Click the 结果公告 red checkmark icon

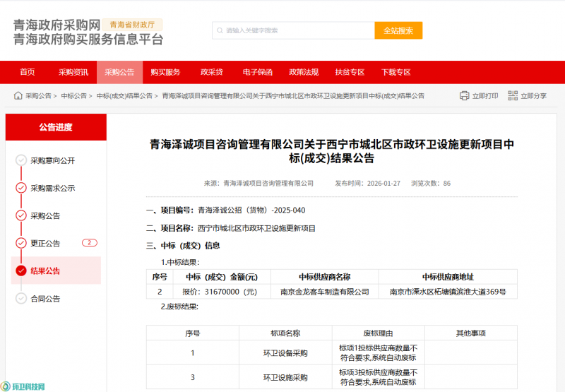pyautogui.click(x=21, y=271)
